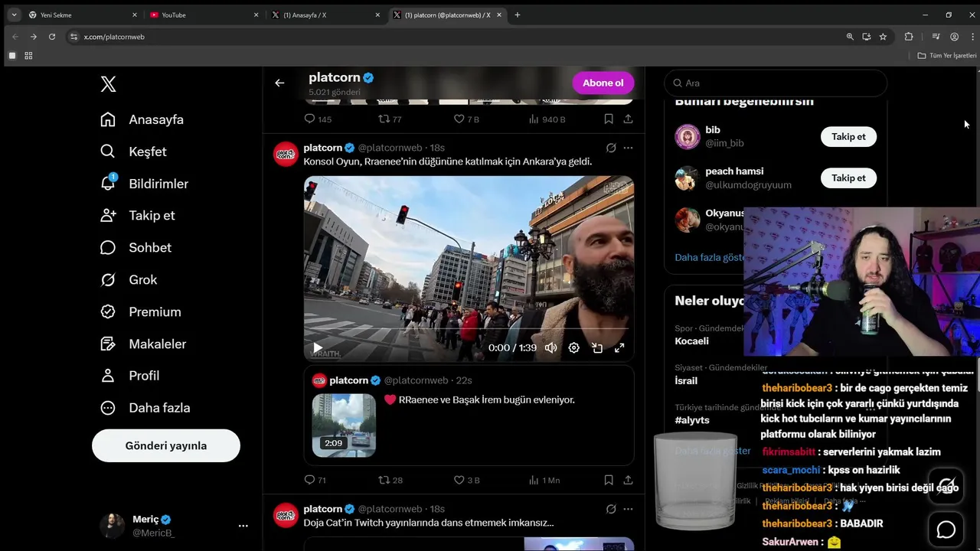Open Anasayfa from the sidebar
Viewport: 980px width, 551px height.
[142, 119]
